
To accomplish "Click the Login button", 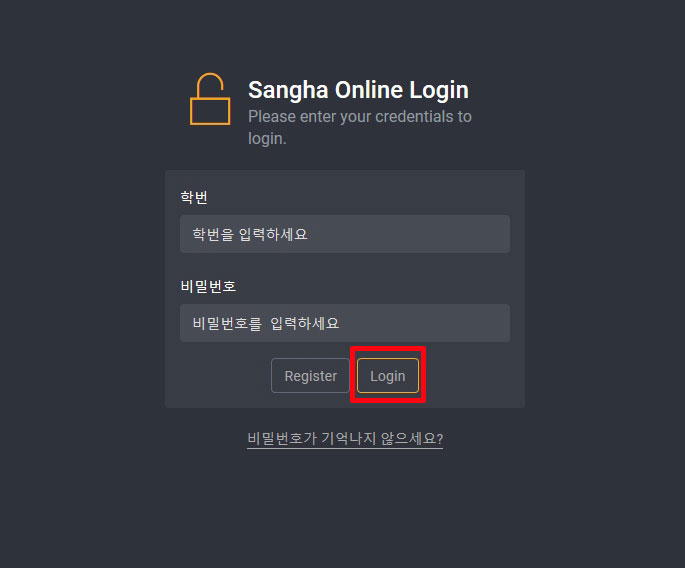I will (388, 376).
